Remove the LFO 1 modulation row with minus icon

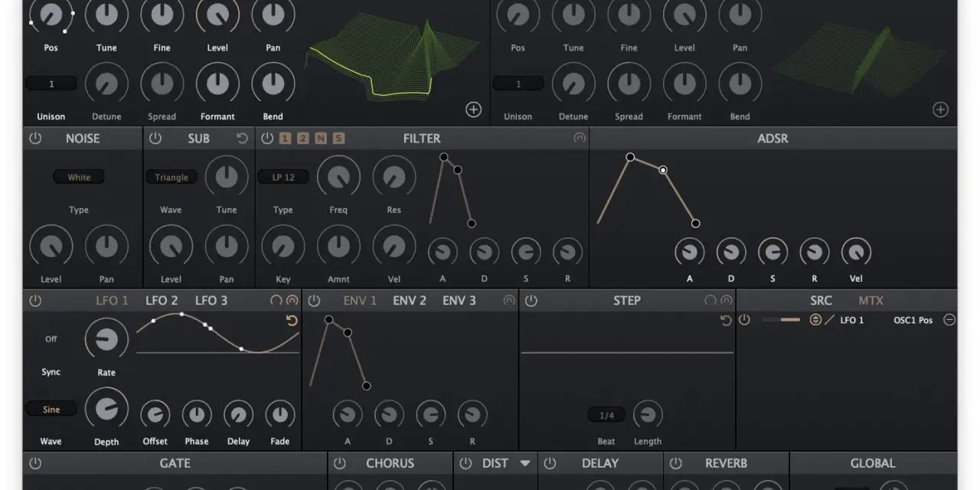click(949, 320)
